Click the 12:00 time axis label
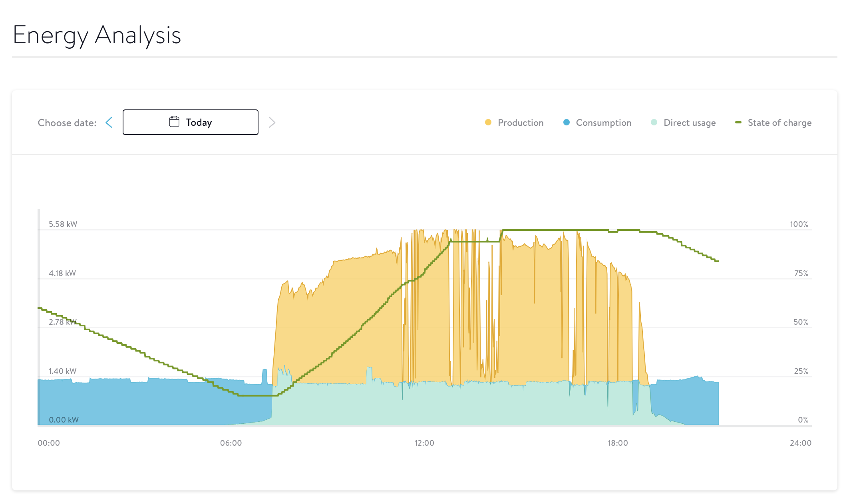Viewport: 851px width, 504px height. (x=424, y=443)
